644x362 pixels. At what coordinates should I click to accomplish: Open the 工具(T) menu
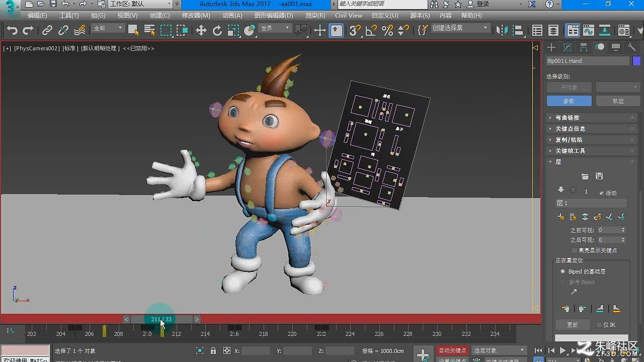tap(69, 16)
